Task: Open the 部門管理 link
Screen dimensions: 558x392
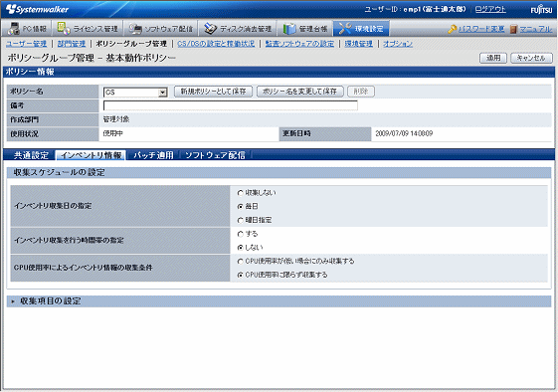Action: tap(72, 44)
